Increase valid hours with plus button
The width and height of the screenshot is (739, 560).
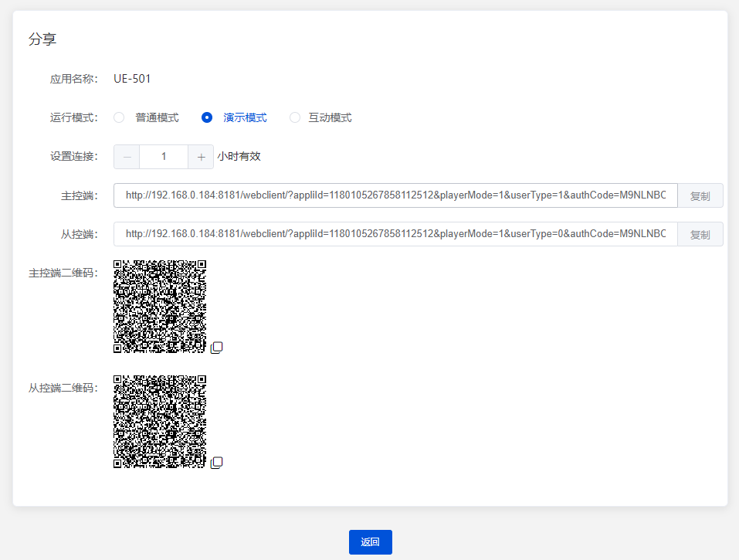tap(201, 157)
